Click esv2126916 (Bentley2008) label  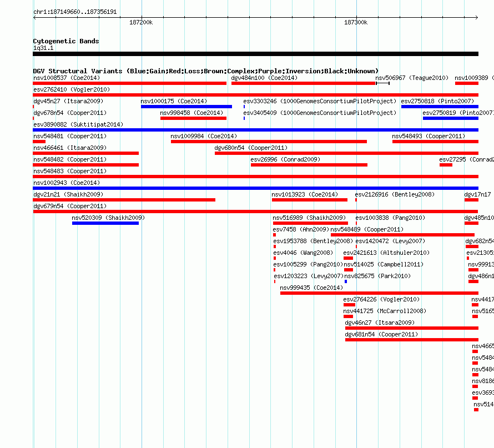(395, 194)
